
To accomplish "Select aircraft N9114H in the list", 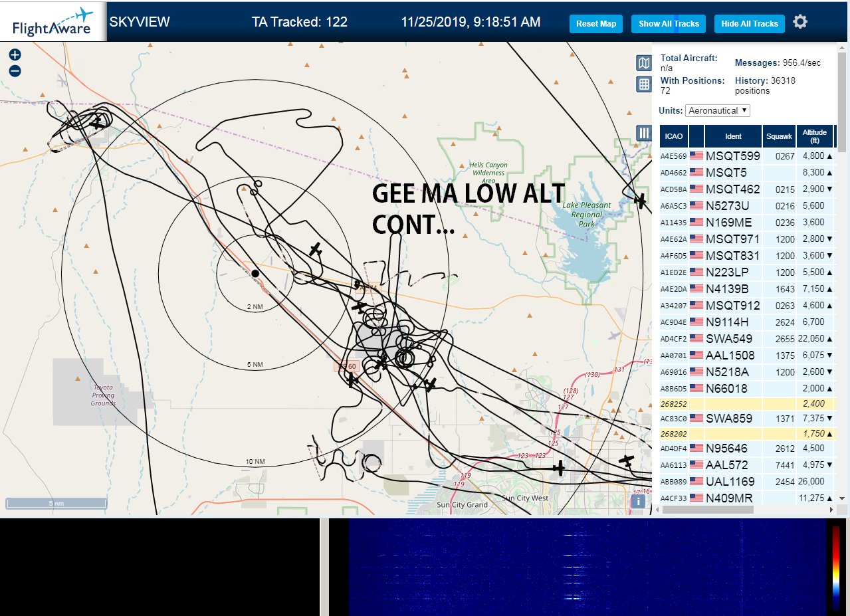I will coord(748,322).
